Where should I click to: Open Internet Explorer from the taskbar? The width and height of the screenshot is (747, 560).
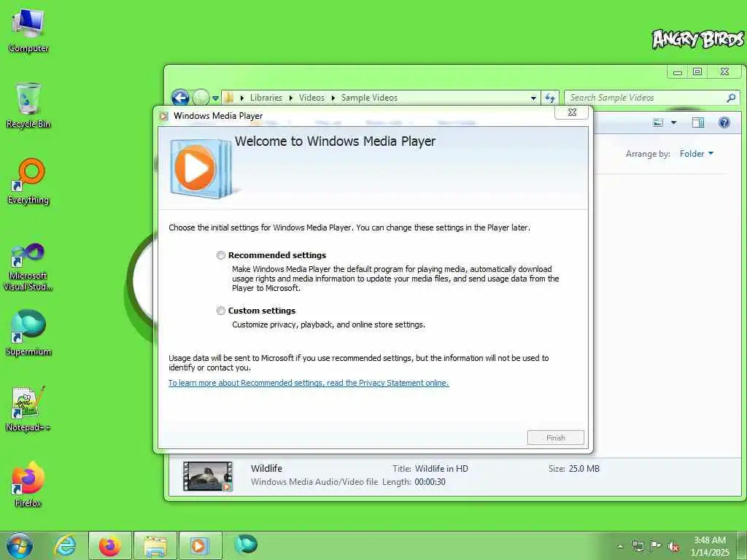click(65, 545)
